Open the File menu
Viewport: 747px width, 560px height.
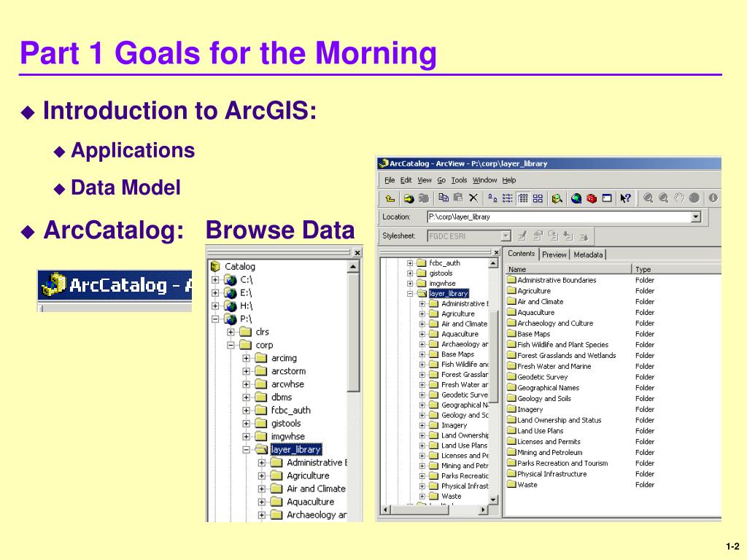[390, 180]
